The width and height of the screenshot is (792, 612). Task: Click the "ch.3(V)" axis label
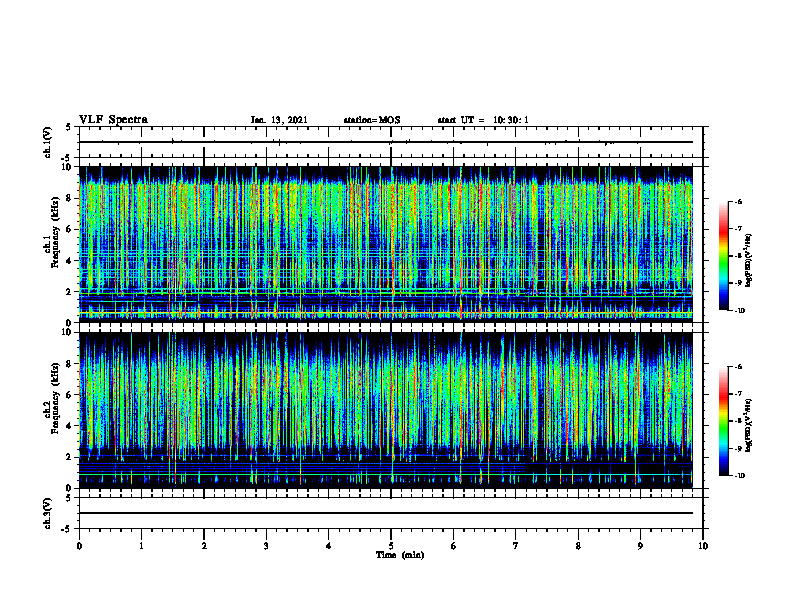pyautogui.click(x=47, y=513)
